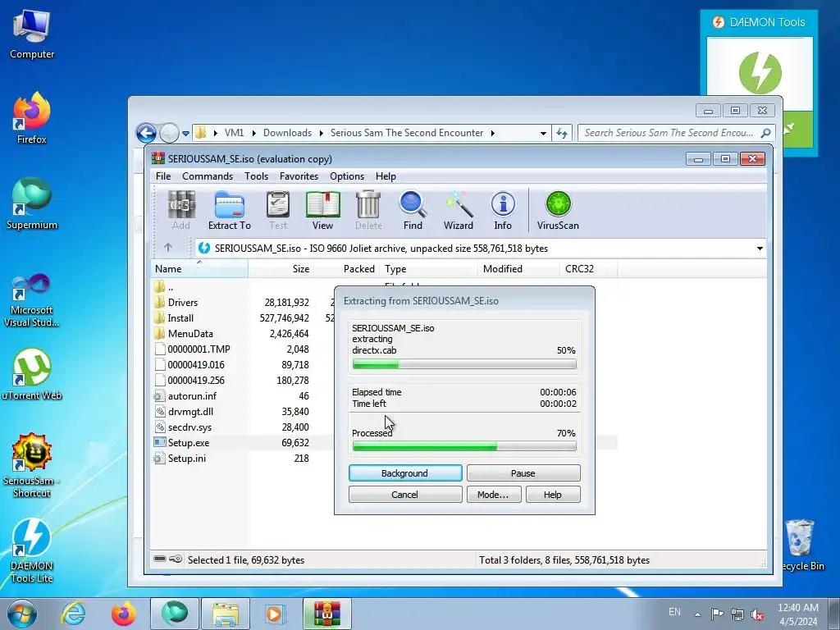This screenshot has width=840, height=630.
Task: Sort by the Modified column header
Action: point(518,269)
